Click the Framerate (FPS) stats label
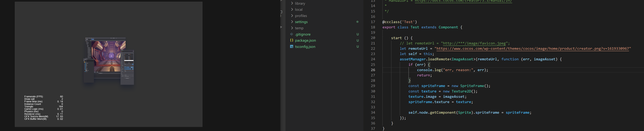The image size is (644, 131). click(34, 97)
